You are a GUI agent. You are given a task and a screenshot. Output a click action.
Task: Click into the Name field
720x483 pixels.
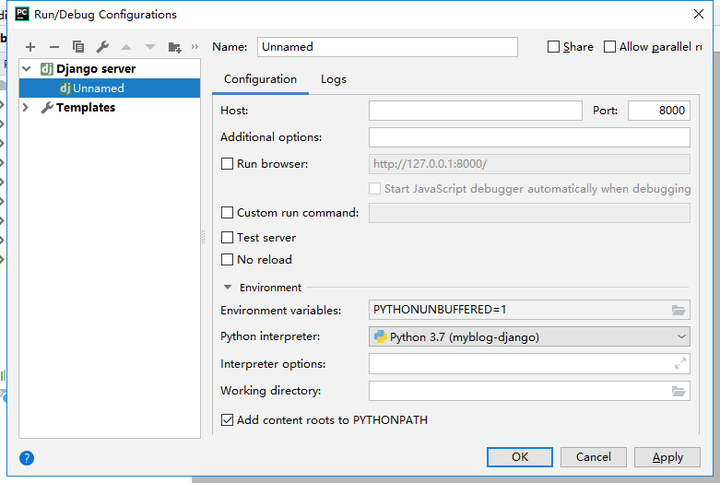point(387,47)
